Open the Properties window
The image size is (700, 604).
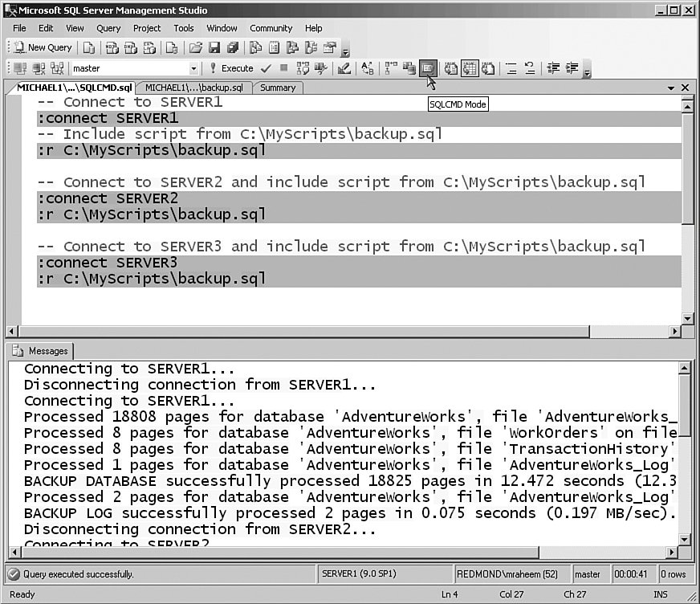click(x=330, y=48)
